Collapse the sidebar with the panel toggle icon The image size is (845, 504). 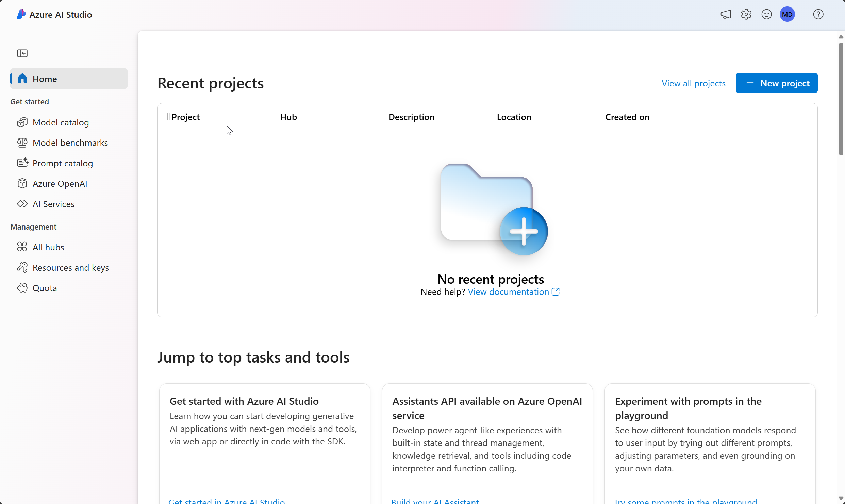[x=22, y=53]
